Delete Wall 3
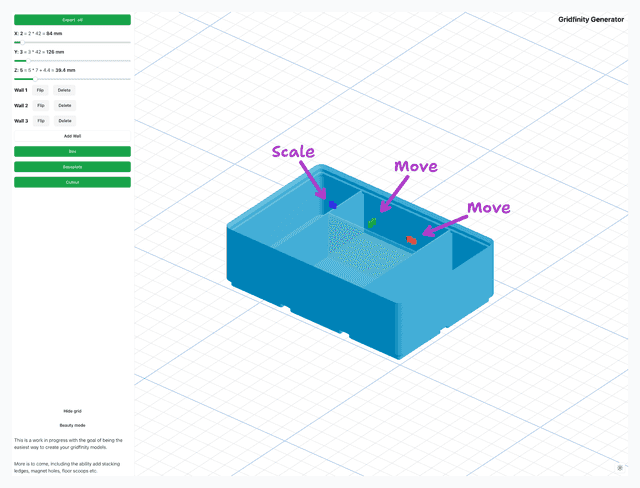Image resolution: width=640 pixels, height=488 pixels. pos(64,120)
